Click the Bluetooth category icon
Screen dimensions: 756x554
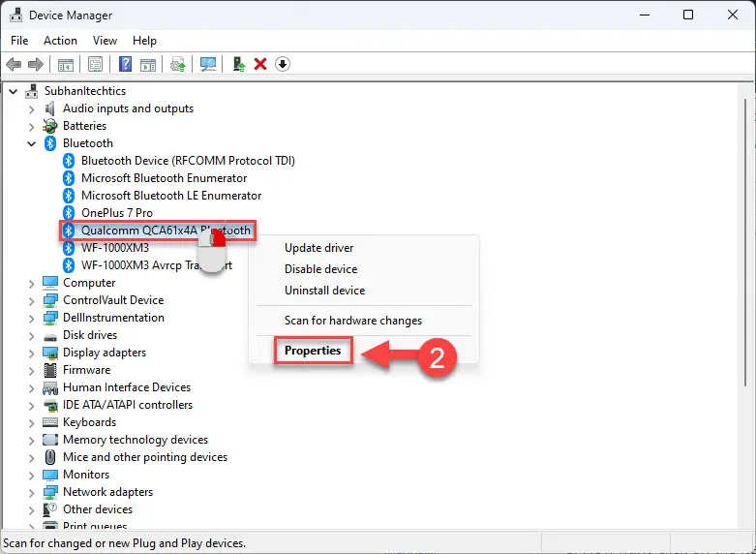[50, 143]
